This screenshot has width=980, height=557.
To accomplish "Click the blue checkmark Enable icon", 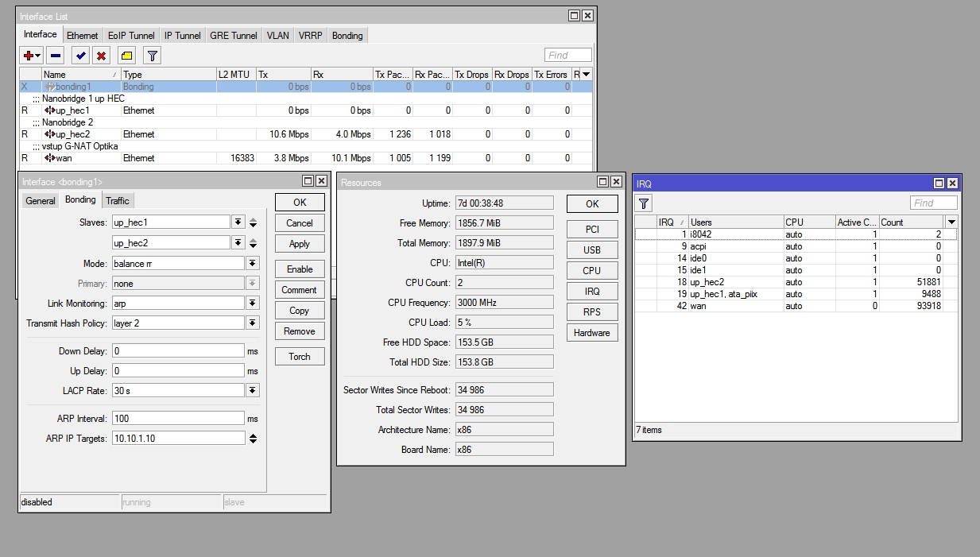I will coord(80,55).
